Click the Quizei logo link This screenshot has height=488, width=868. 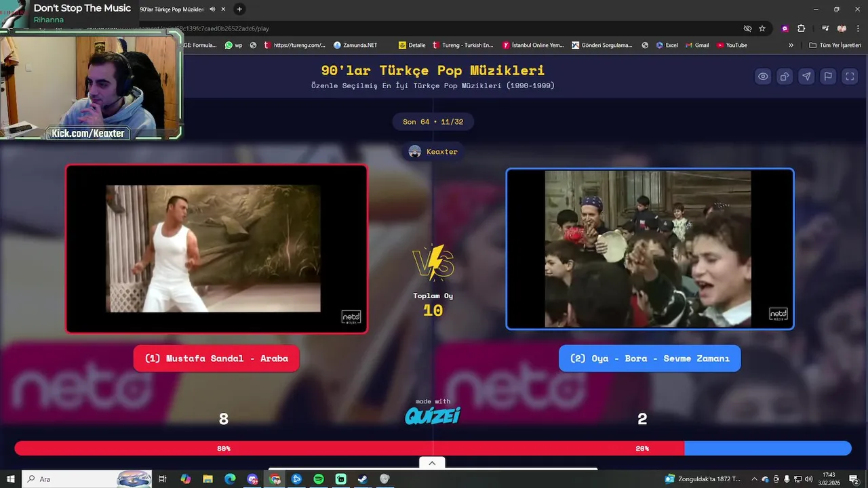pyautogui.click(x=433, y=415)
